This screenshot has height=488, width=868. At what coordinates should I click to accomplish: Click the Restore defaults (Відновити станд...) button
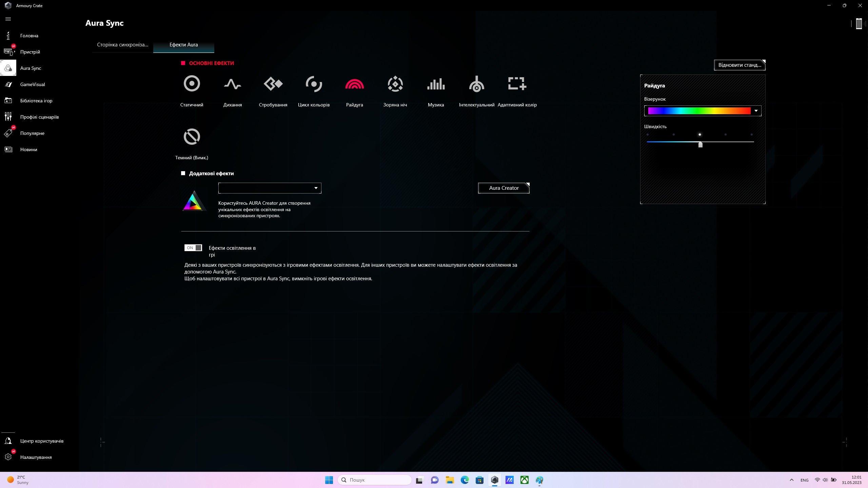tap(740, 65)
